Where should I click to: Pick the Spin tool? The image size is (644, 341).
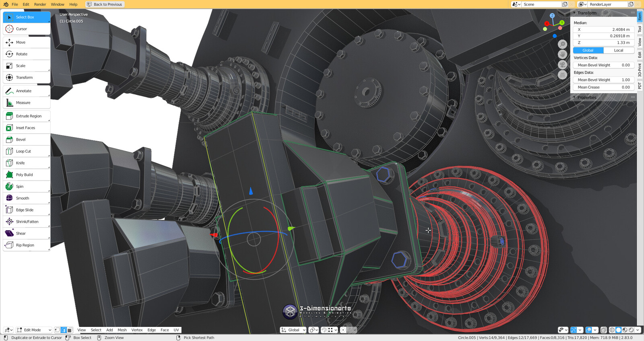coord(27,186)
